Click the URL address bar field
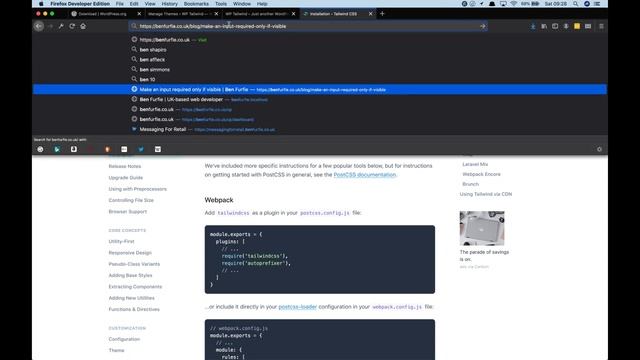Image resolution: width=640 pixels, height=360 pixels. (x=308, y=26)
